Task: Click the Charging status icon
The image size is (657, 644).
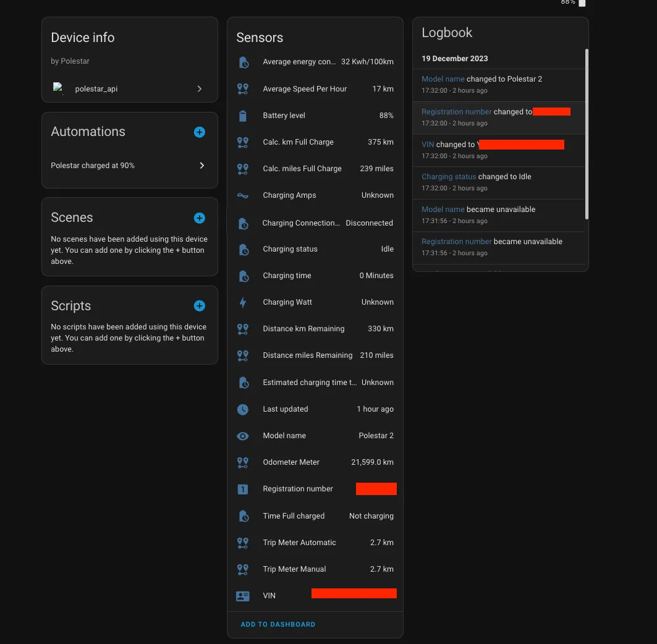Action: [x=243, y=249]
